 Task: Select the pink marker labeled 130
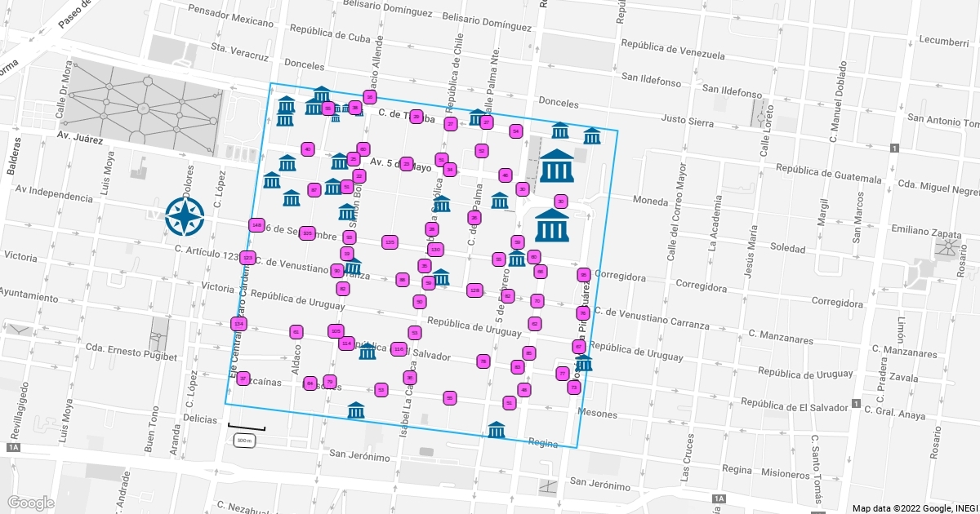(435, 250)
